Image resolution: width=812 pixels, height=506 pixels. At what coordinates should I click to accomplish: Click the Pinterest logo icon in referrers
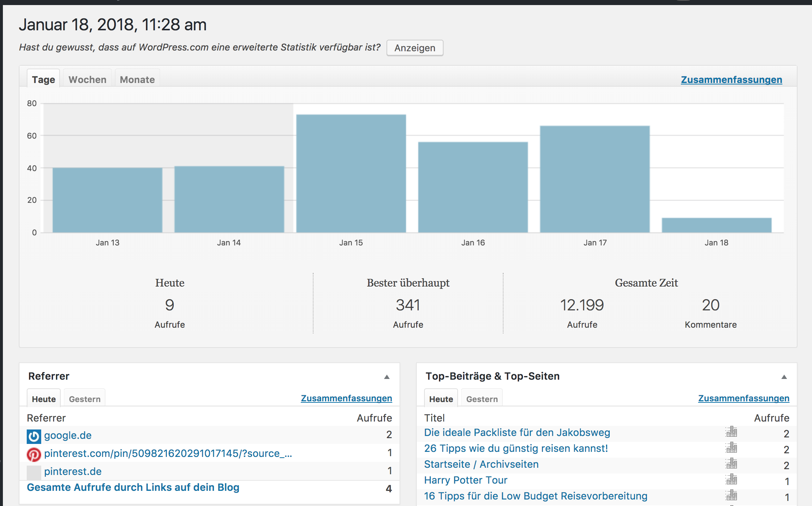pos(34,454)
